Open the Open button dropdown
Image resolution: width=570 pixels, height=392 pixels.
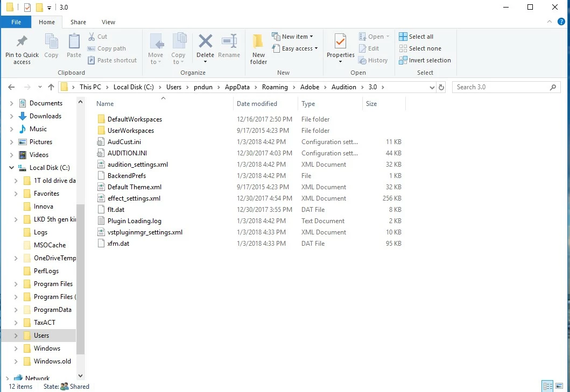388,37
